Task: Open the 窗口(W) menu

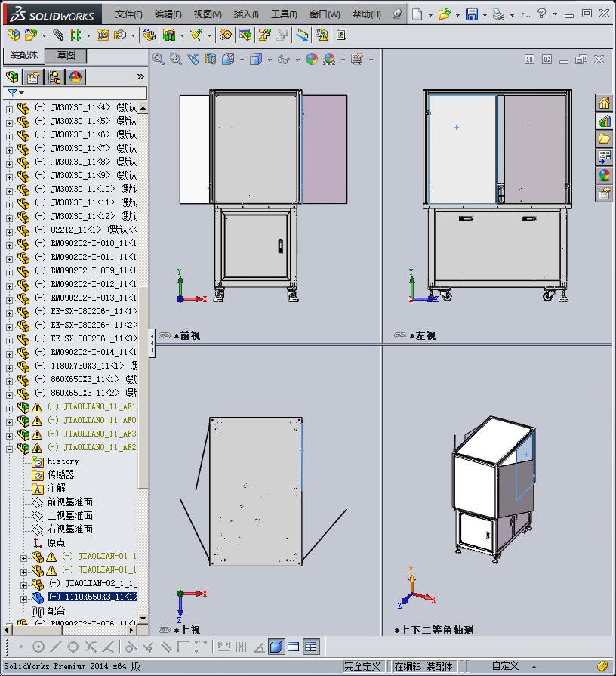Action: tap(325, 14)
